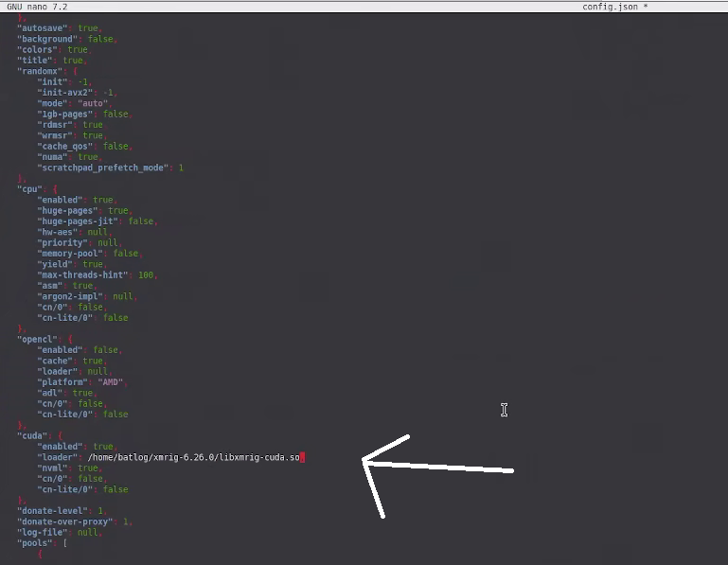Click the "opencl" section key
Screen dimensions: 728x565
click(37, 340)
